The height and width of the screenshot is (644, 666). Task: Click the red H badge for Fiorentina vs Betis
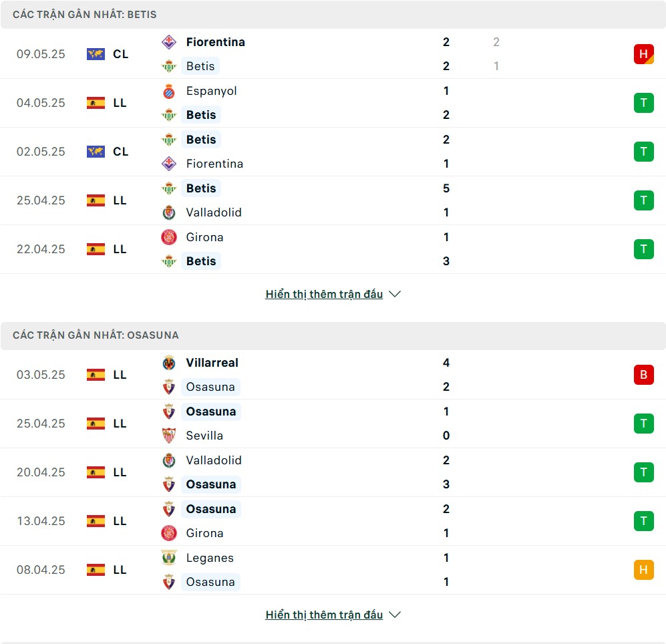click(643, 54)
